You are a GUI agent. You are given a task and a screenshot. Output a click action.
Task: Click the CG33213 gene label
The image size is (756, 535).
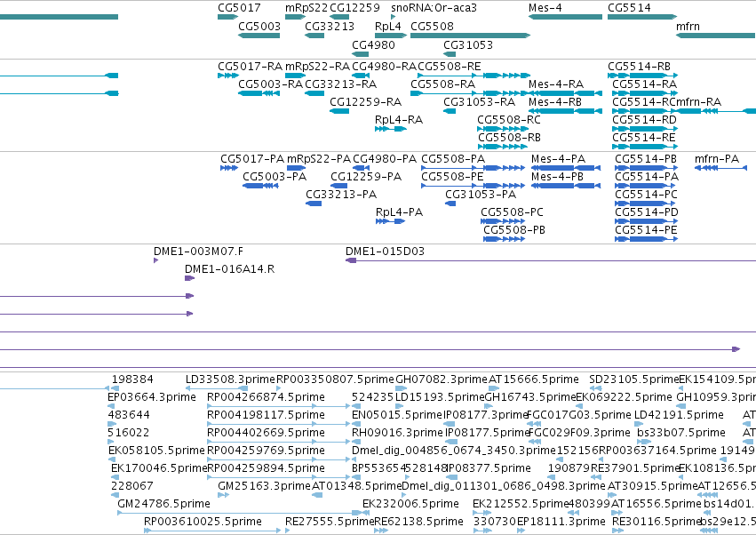(x=330, y=26)
